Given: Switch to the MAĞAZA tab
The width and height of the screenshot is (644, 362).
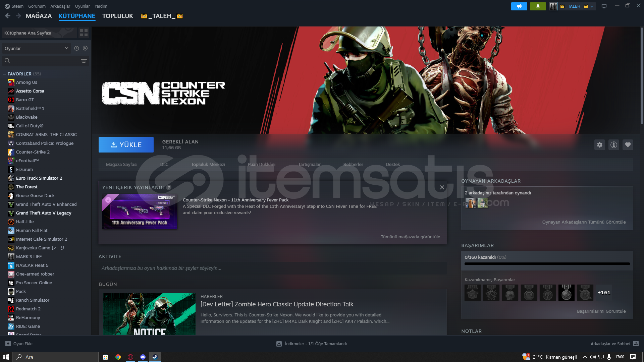Looking at the screenshot, I should tap(39, 16).
